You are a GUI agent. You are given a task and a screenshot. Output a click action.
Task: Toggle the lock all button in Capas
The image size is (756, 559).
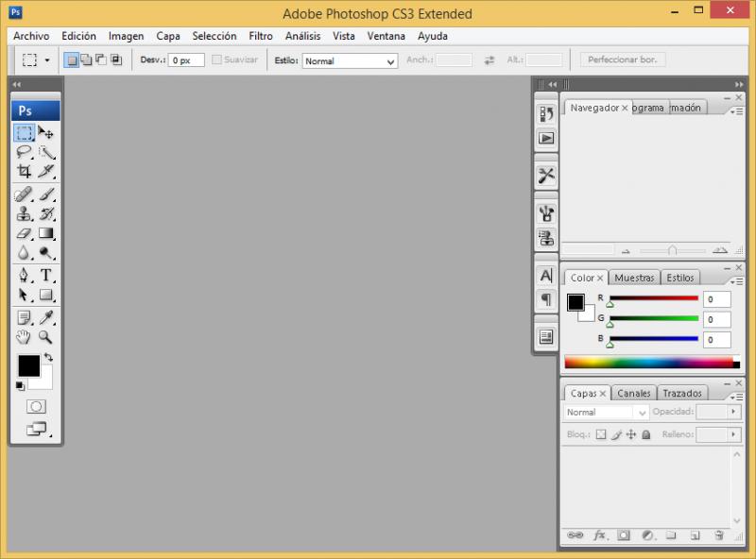646,435
